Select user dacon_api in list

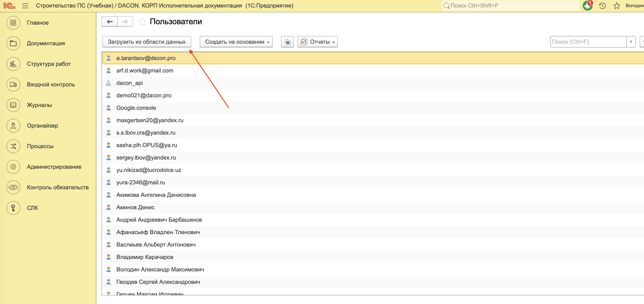click(130, 83)
